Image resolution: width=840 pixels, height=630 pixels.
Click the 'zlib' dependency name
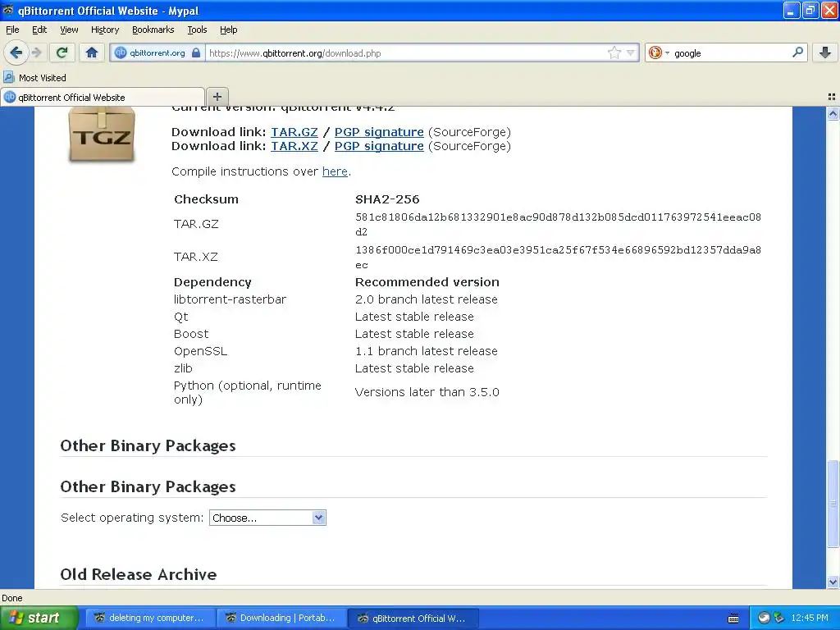[183, 368]
